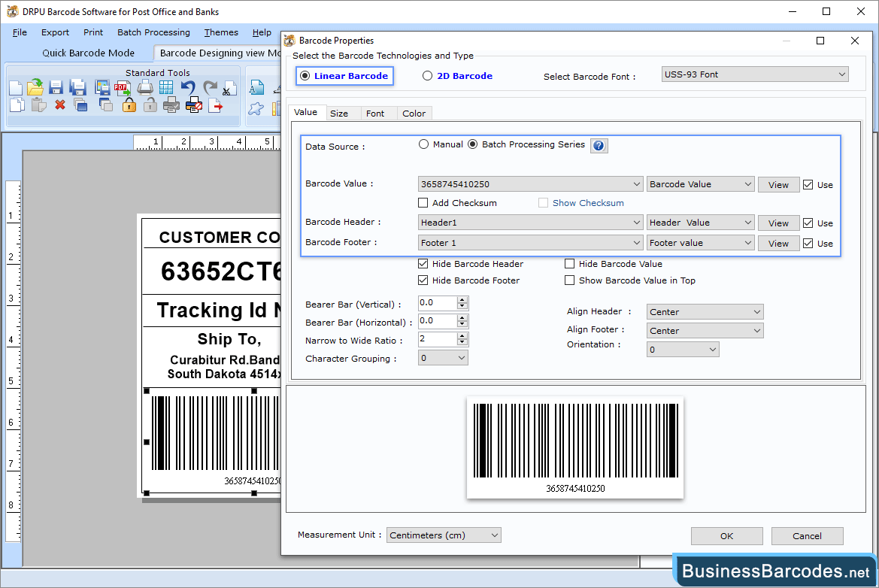Click the Narrow to Wide Ratio field
This screenshot has height=588, width=879.
[438, 338]
